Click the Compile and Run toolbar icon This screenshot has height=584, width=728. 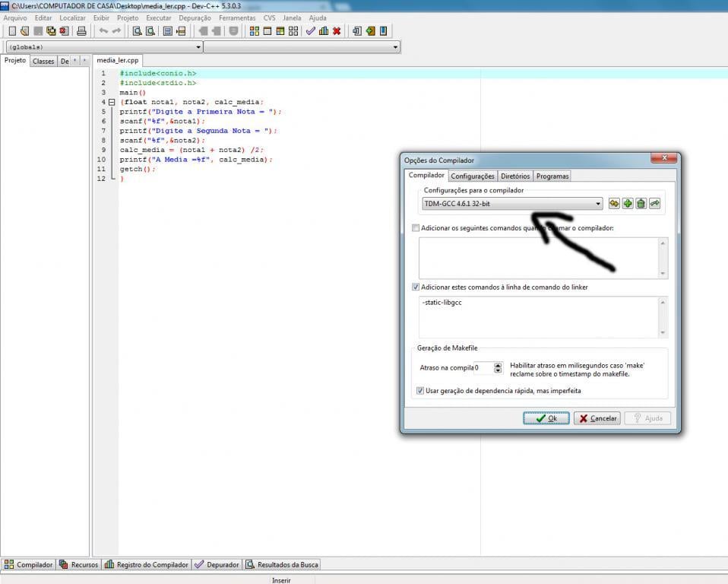280,31
